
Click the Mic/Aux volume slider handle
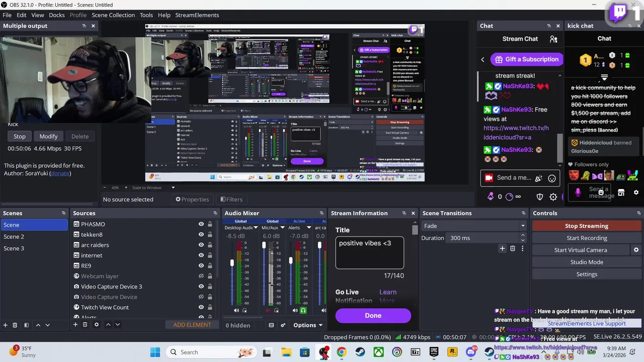[264, 245]
